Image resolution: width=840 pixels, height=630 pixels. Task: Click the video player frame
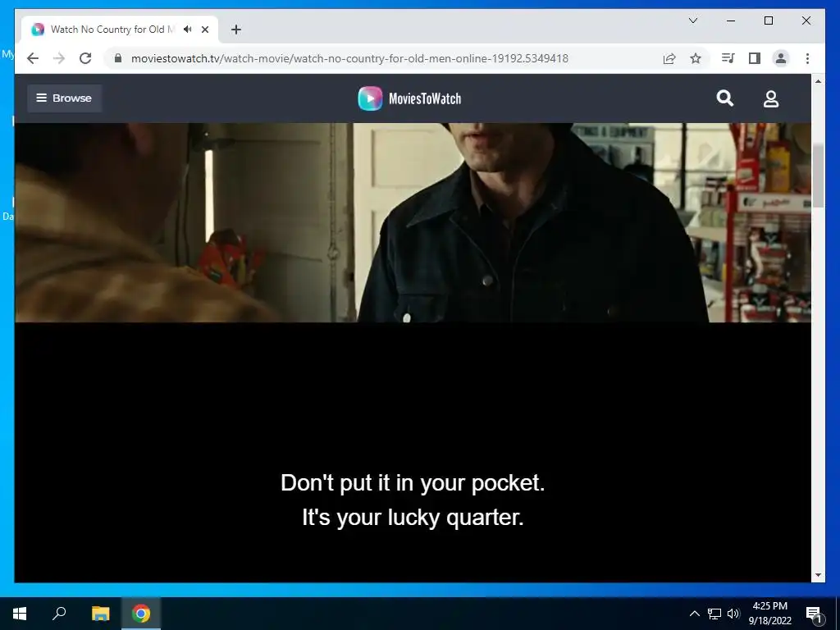pyautogui.click(x=413, y=353)
